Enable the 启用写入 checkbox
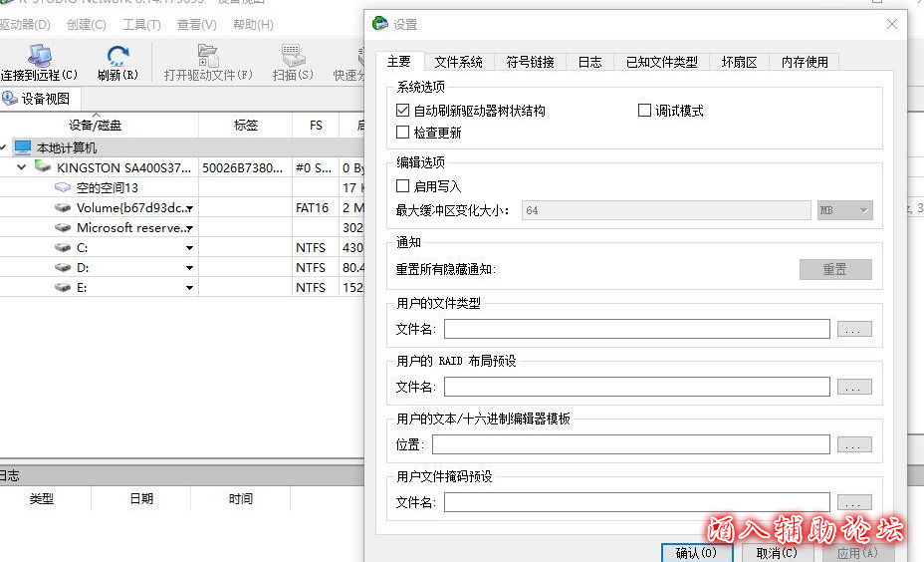The height and width of the screenshot is (562, 924). [403, 186]
